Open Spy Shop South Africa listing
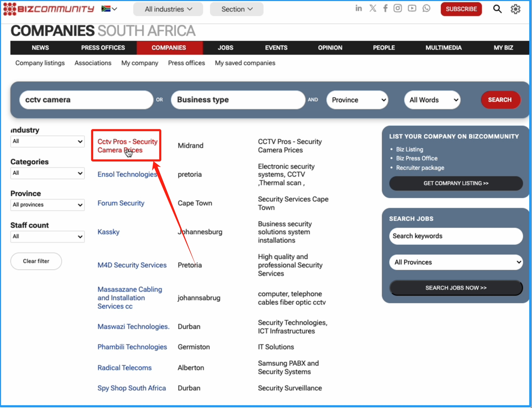Viewport: 532px width, 408px height. [x=132, y=388]
